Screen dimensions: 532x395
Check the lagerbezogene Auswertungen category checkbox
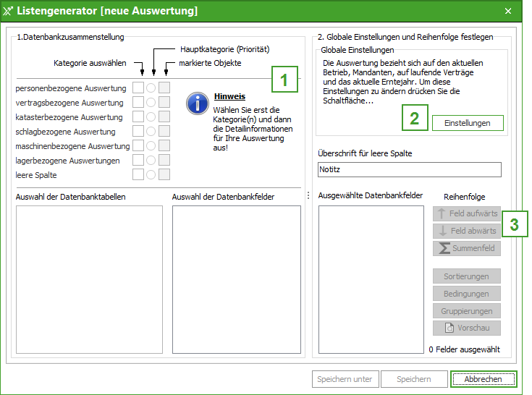click(x=138, y=160)
